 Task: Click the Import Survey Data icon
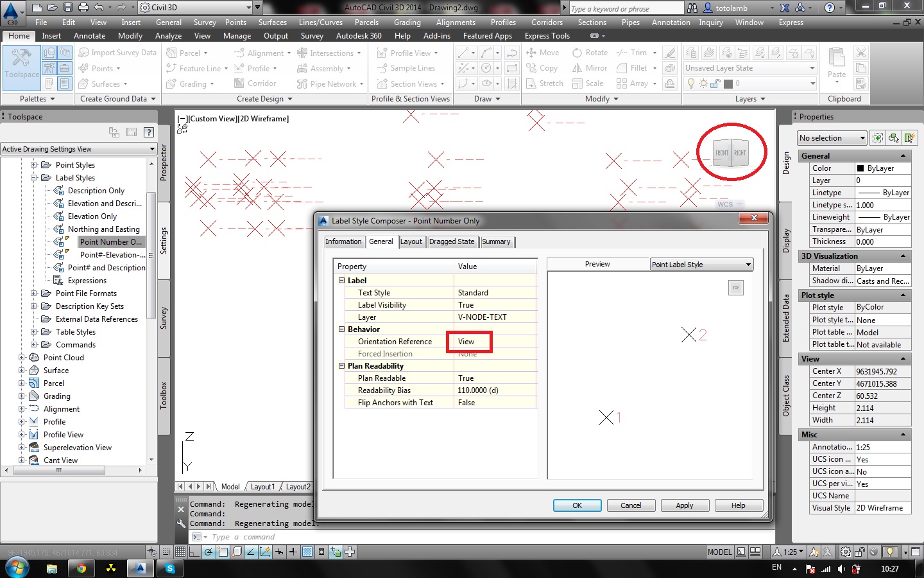tap(83, 52)
